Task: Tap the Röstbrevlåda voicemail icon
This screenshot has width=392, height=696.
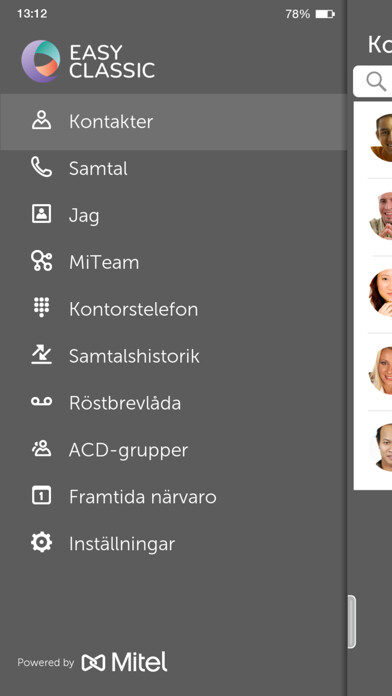Action: point(42,402)
